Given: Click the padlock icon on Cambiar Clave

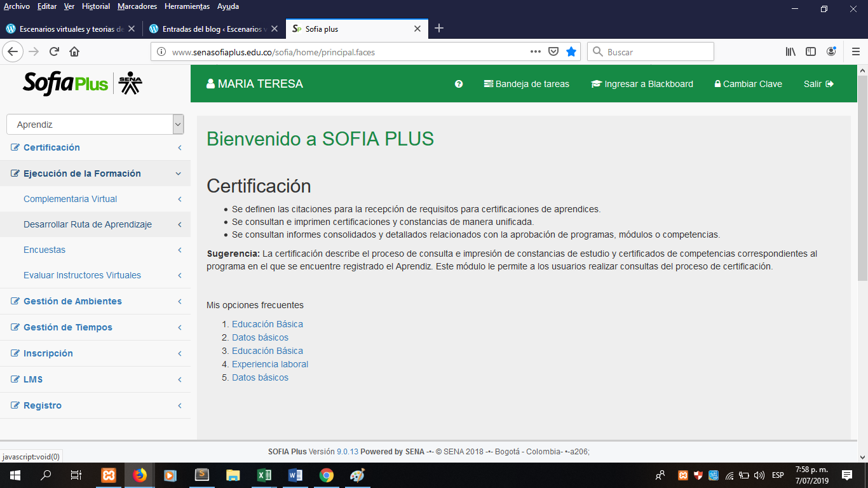Looking at the screenshot, I should click(x=717, y=83).
